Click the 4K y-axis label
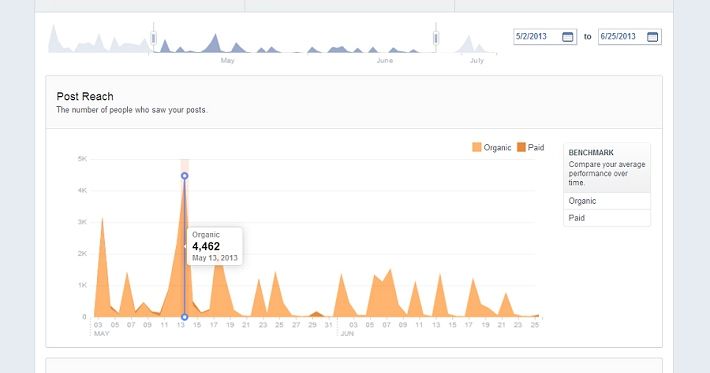The width and height of the screenshot is (710, 373). click(x=82, y=191)
